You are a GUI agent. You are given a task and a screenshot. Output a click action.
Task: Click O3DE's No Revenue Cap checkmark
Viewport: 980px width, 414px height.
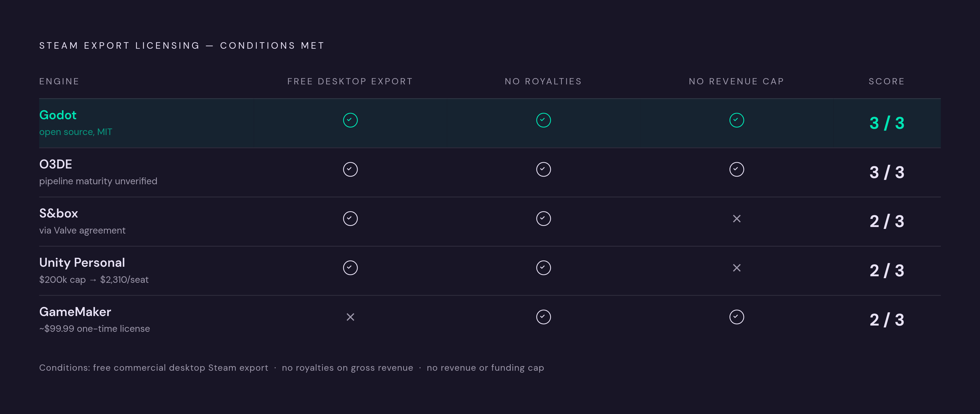click(737, 169)
